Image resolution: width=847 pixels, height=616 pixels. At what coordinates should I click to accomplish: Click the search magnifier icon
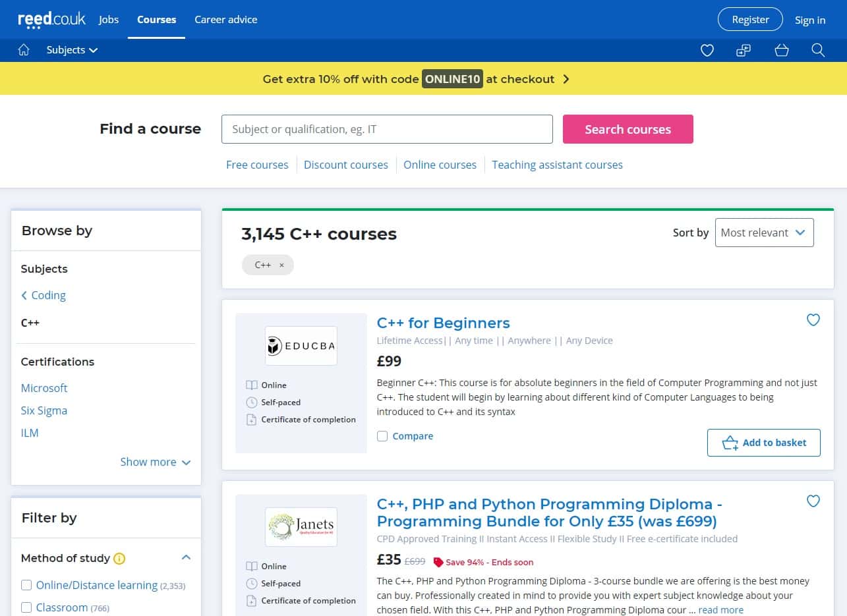click(x=818, y=50)
